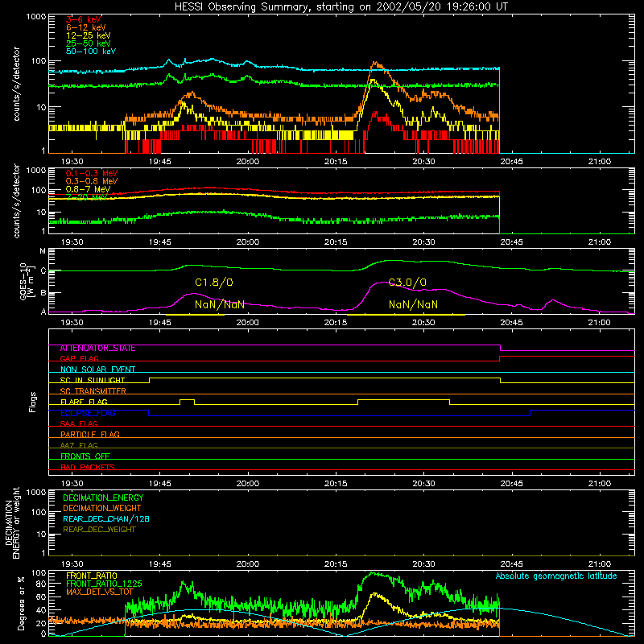The height and width of the screenshot is (644, 644).
Task: Click the 0.1-0.3 MeV legend label
Action: (92, 174)
